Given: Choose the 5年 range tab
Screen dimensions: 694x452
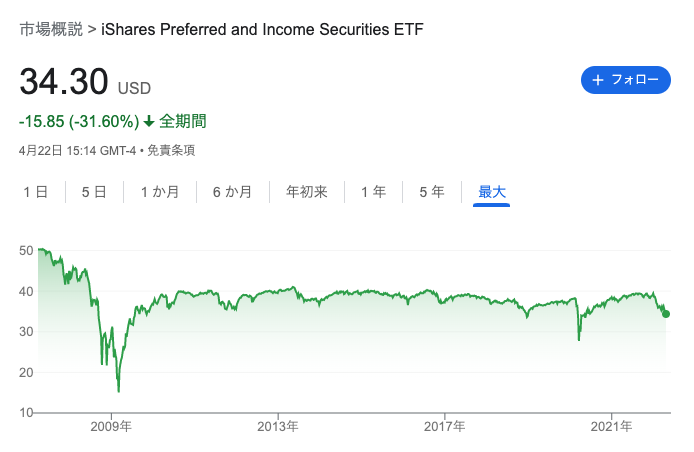Looking at the screenshot, I should pyautogui.click(x=432, y=192).
